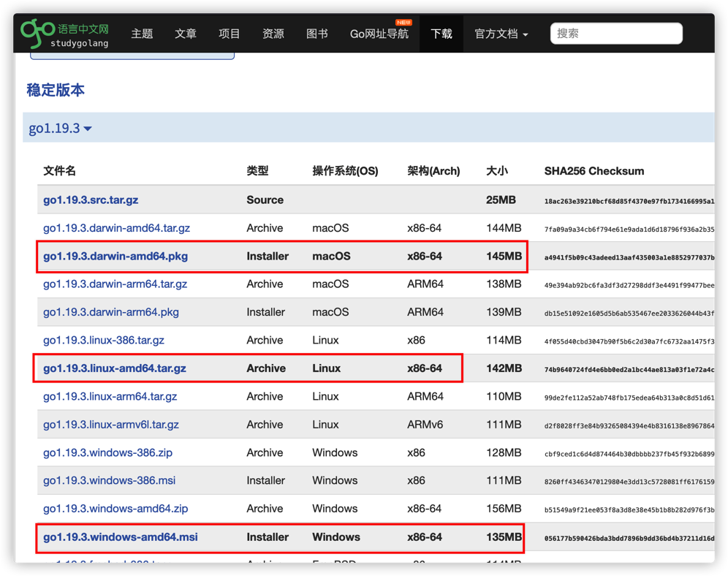Click go1.19.3.linux-armv6l.tar.gz link
The image size is (728, 576).
click(111, 425)
